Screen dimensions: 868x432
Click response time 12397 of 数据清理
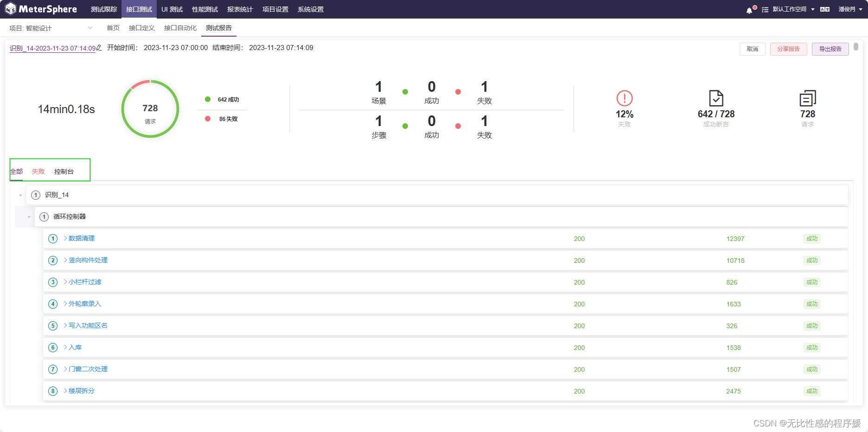735,239
